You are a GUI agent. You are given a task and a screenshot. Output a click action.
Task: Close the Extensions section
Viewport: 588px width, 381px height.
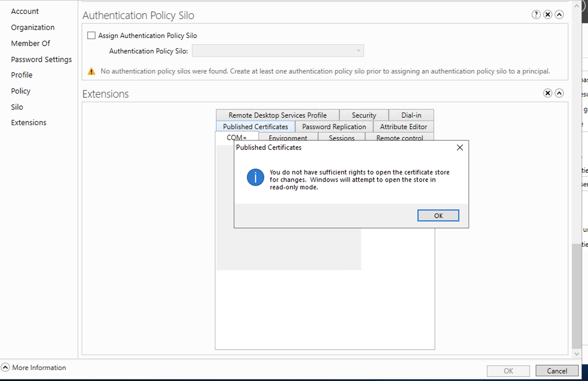coord(548,93)
